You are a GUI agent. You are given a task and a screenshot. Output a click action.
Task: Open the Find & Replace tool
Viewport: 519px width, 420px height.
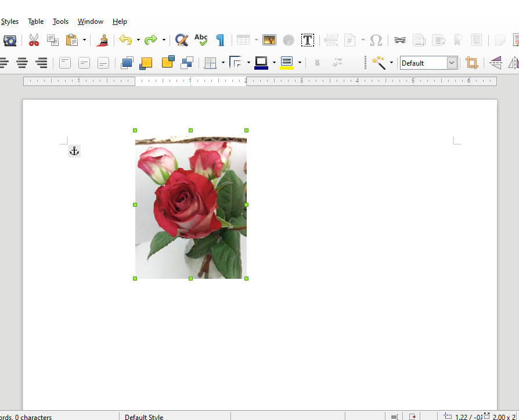[x=182, y=40]
